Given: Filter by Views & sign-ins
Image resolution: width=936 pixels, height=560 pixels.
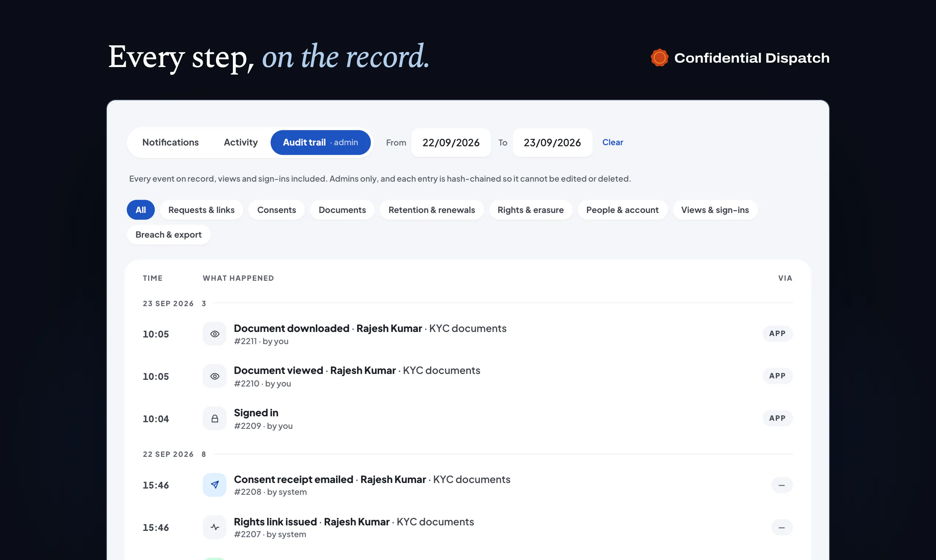Looking at the screenshot, I should tap(715, 210).
